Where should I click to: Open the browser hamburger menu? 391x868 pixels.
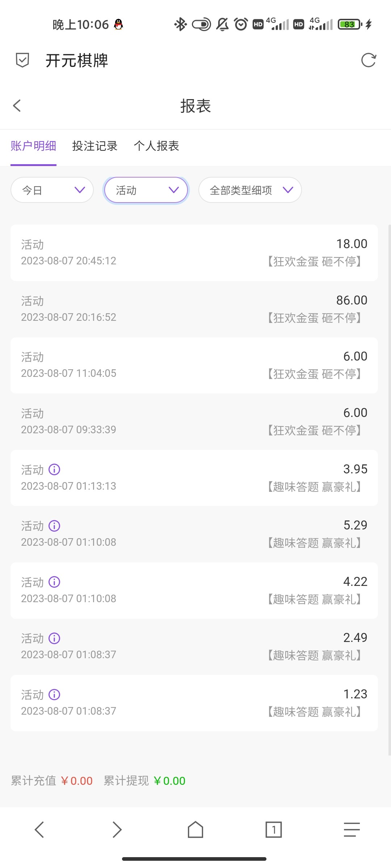(x=352, y=829)
